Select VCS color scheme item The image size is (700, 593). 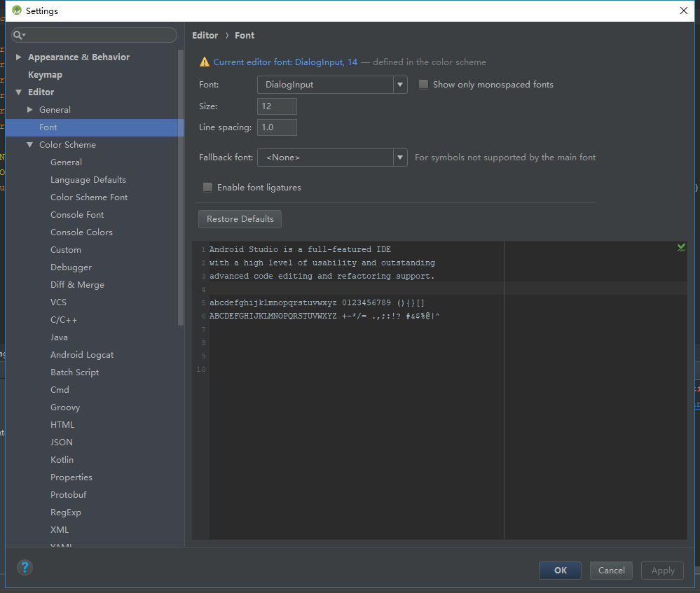coord(58,302)
